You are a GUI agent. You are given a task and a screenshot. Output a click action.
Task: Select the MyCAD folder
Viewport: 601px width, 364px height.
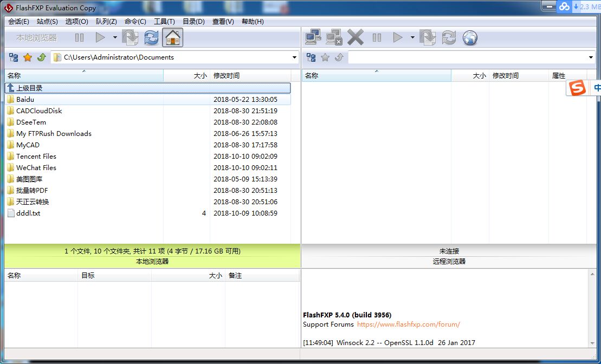(147, 145)
